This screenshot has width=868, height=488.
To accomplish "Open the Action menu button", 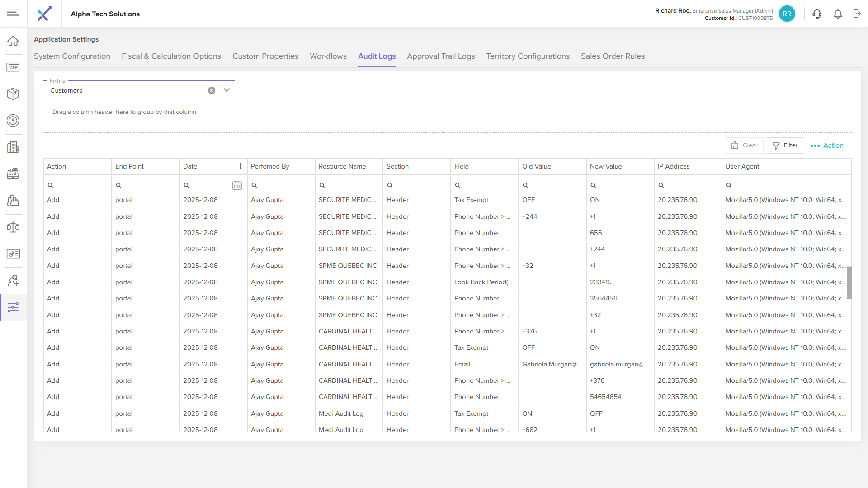I will tap(828, 145).
